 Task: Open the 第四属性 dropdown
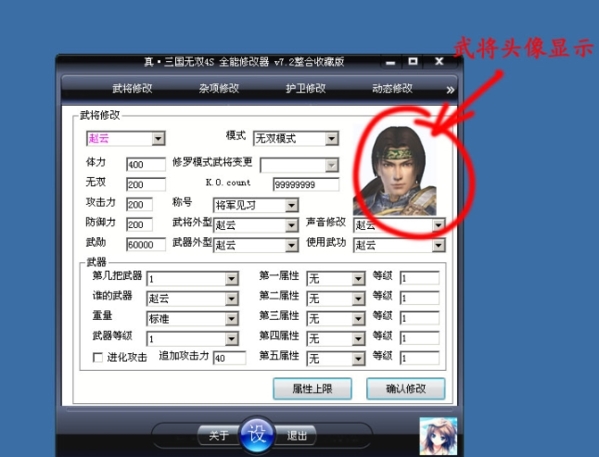pyautogui.click(x=336, y=339)
